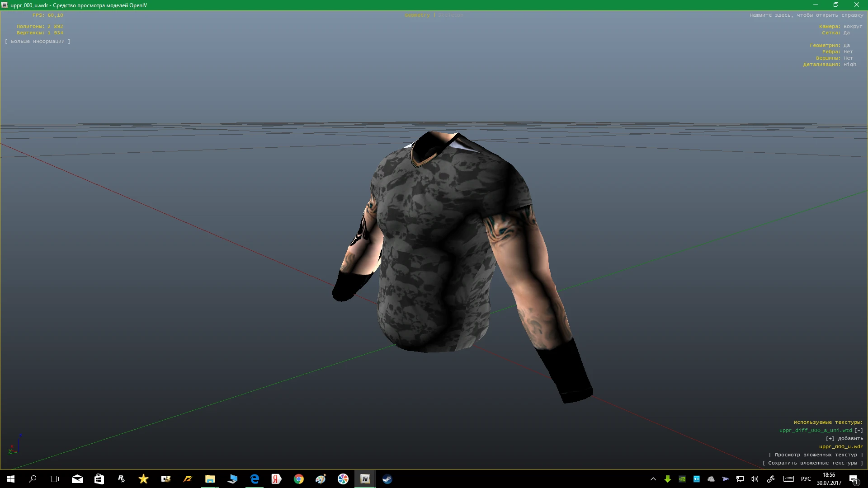Expand the 'Больше информации' section
This screenshot has width=868, height=488.
click(x=38, y=42)
